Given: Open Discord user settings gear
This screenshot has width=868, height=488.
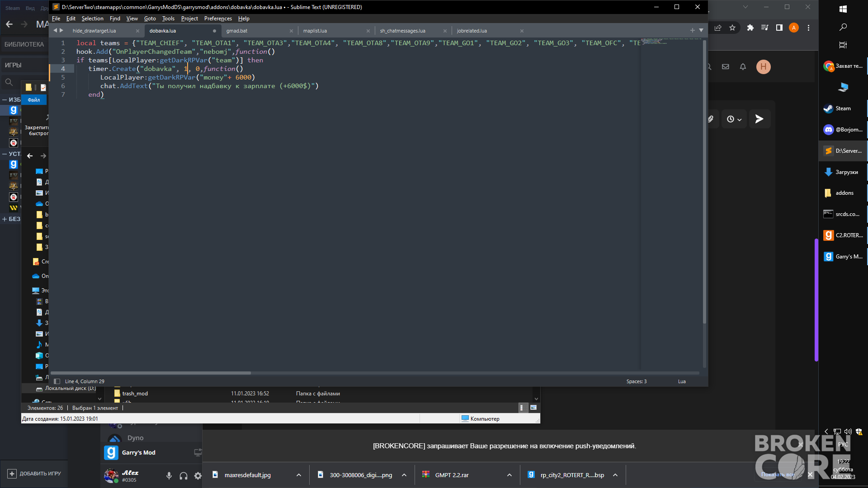Looking at the screenshot, I should pyautogui.click(x=198, y=476).
